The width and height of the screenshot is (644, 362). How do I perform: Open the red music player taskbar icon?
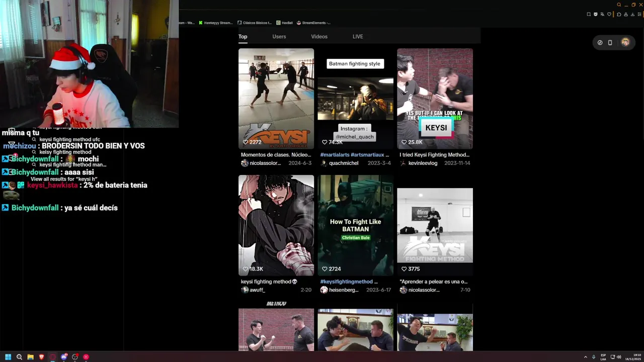pos(86,357)
